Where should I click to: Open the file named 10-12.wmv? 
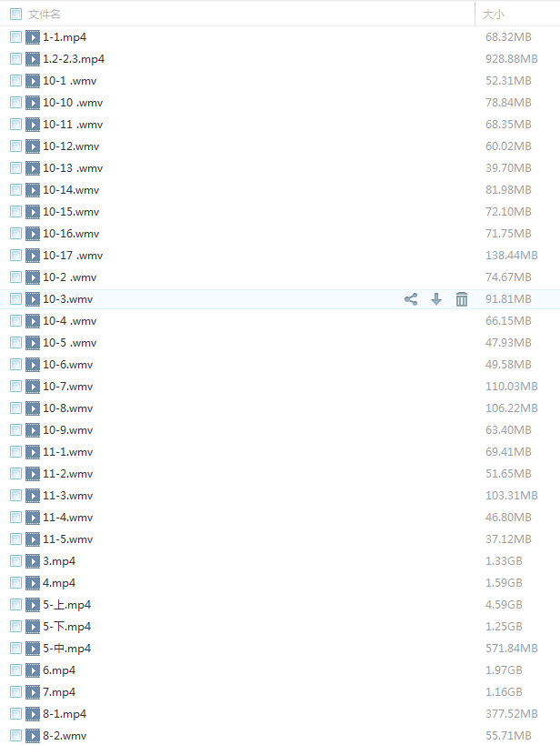click(71, 146)
